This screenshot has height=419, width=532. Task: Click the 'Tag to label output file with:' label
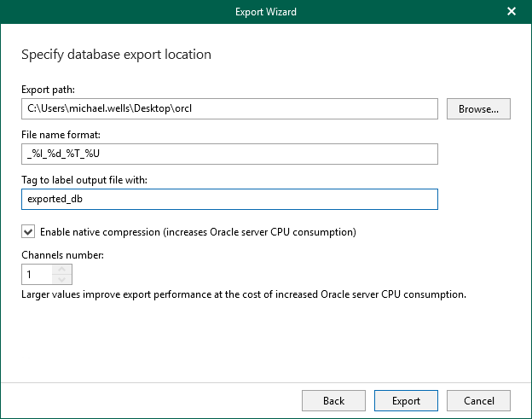pos(89,178)
